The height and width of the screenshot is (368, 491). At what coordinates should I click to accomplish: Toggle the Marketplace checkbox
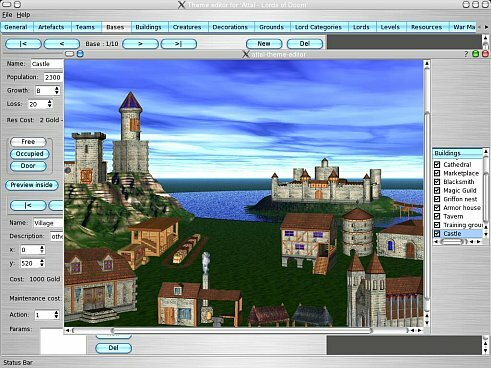pos(437,173)
